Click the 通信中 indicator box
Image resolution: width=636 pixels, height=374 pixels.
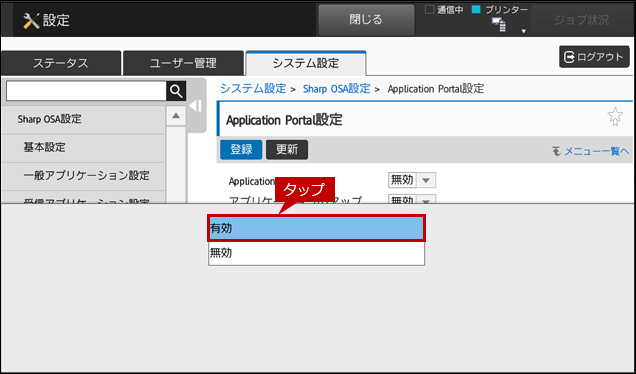(x=429, y=10)
